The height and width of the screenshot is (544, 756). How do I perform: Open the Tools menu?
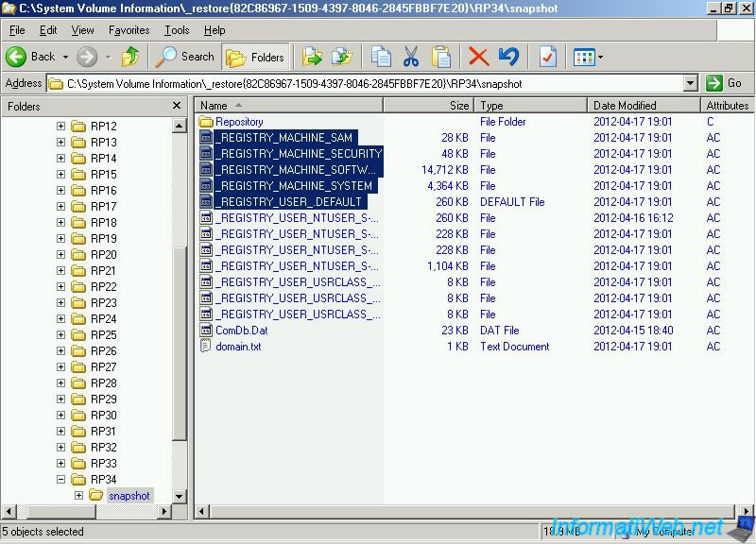(x=175, y=29)
